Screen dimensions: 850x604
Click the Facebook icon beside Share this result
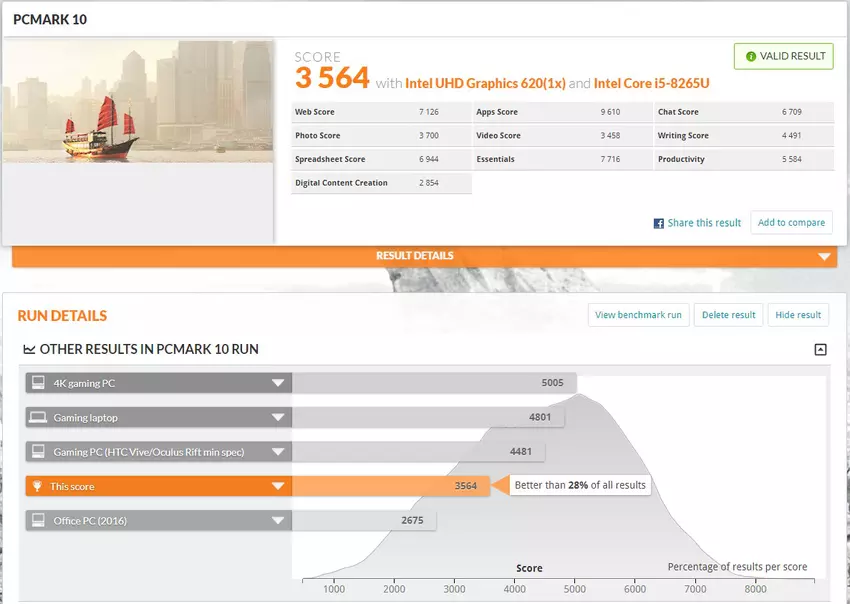659,223
